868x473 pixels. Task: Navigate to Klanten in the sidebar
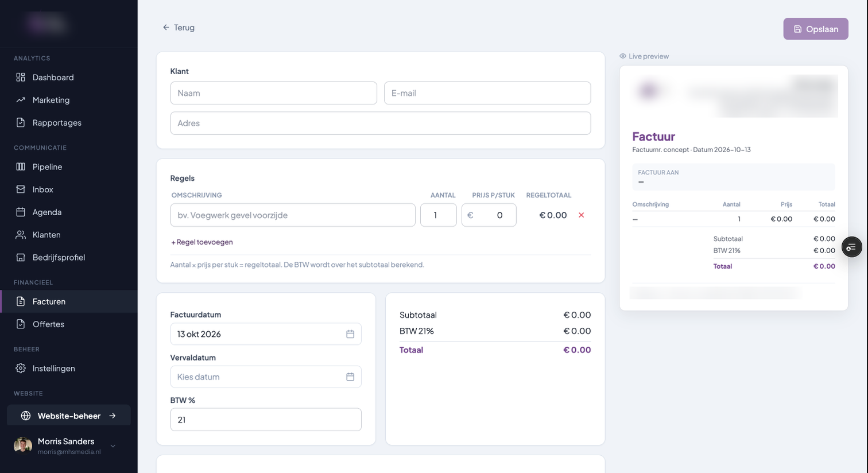[69, 235]
